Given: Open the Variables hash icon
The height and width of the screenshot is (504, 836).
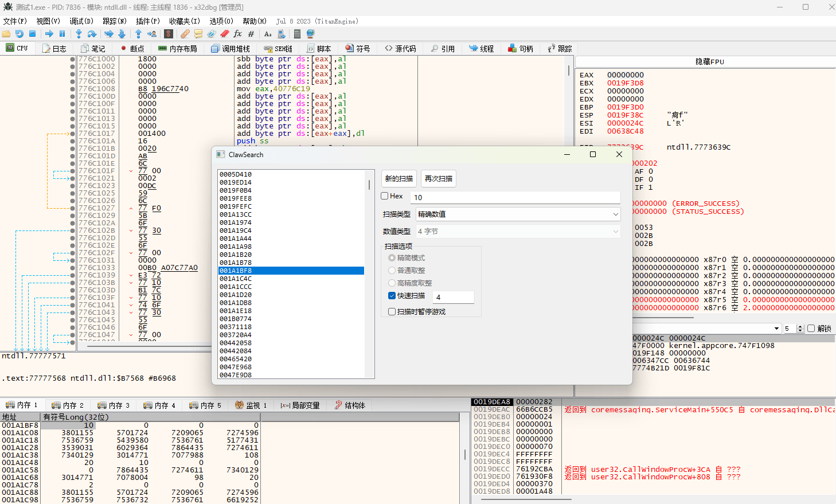Looking at the screenshot, I should pyautogui.click(x=251, y=34).
